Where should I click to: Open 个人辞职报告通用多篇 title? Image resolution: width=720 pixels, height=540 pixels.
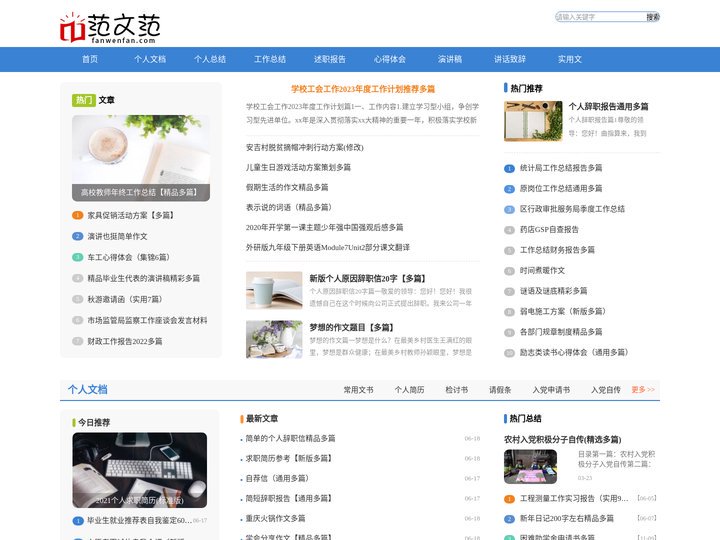point(608,107)
